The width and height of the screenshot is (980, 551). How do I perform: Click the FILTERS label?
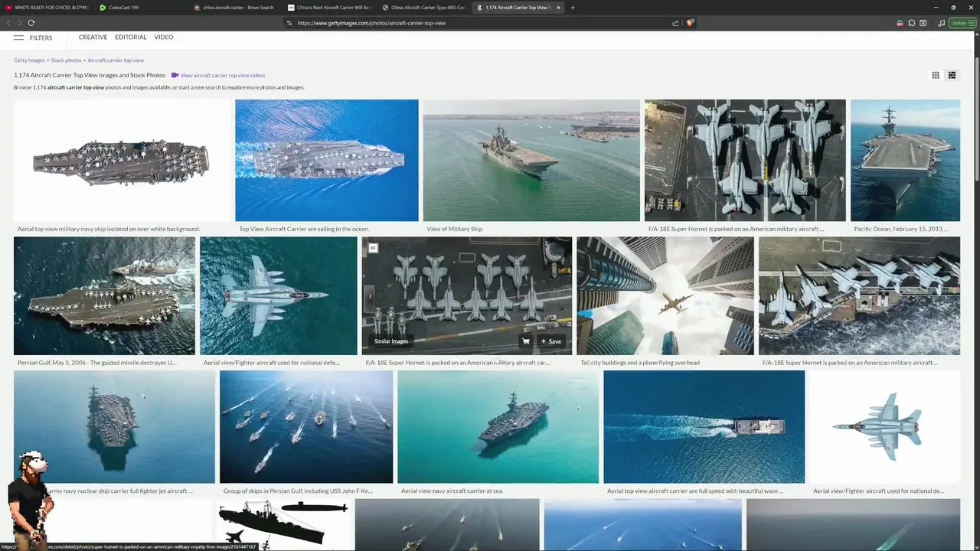click(x=41, y=37)
